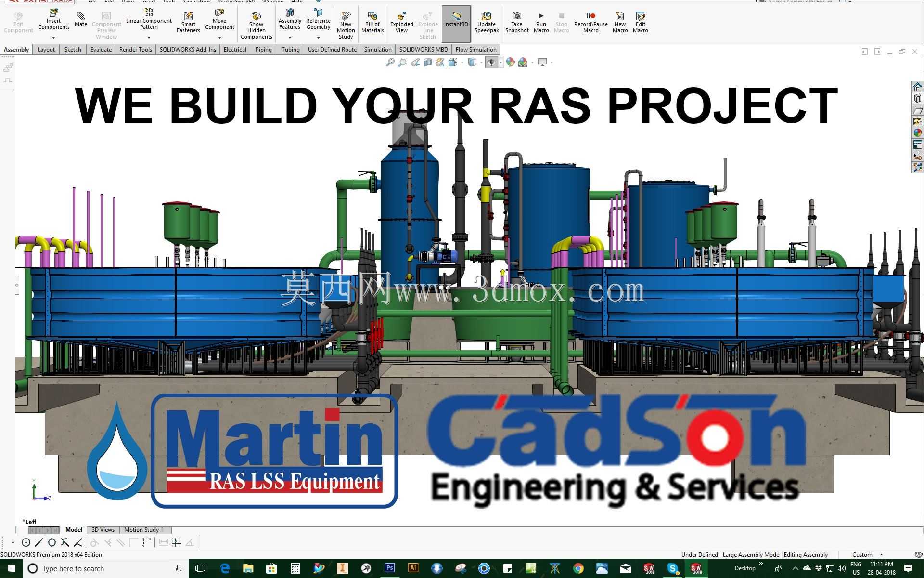The image size is (924, 578).
Task: Click the Edit Appearance color ball
Action: coord(510,62)
